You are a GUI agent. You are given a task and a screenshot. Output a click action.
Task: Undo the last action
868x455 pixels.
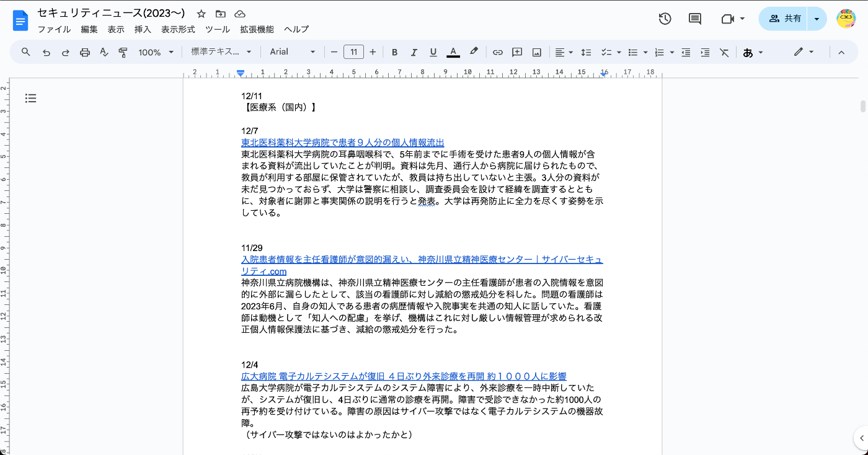click(46, 52)
